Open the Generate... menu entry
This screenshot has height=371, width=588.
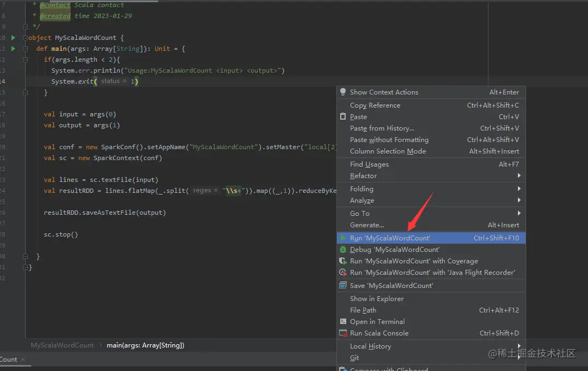pyautogui.click(x=431, y=225)
